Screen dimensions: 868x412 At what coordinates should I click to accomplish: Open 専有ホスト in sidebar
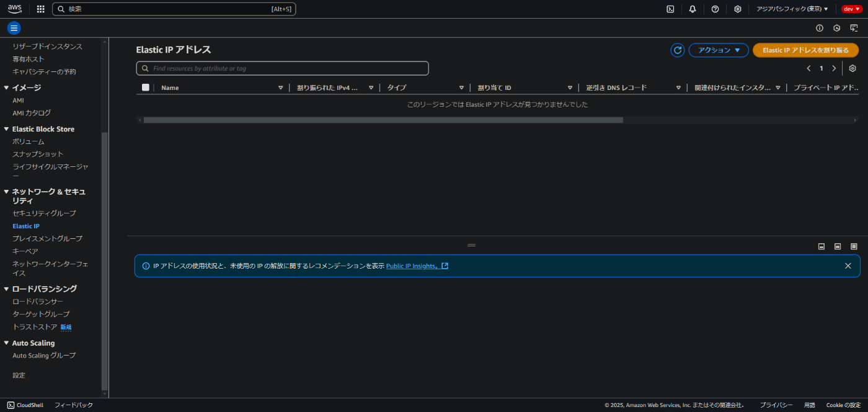coord(29,59)
